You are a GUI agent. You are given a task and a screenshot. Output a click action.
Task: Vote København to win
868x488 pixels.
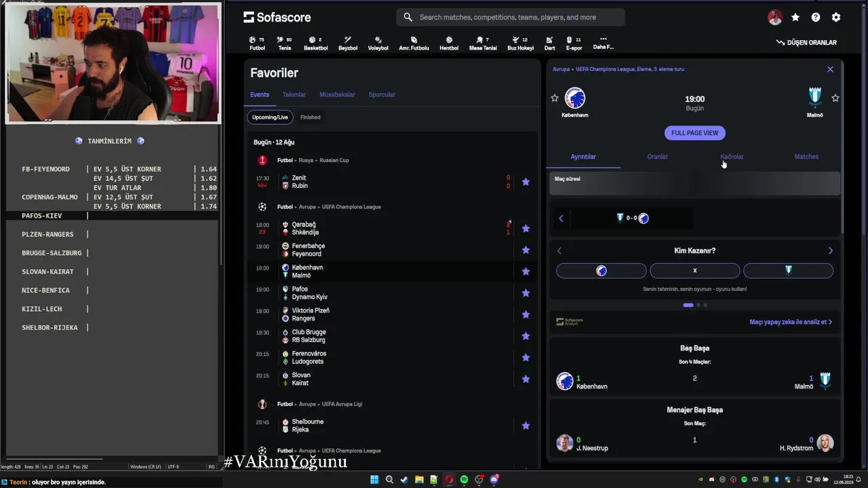tap(601, 270)
